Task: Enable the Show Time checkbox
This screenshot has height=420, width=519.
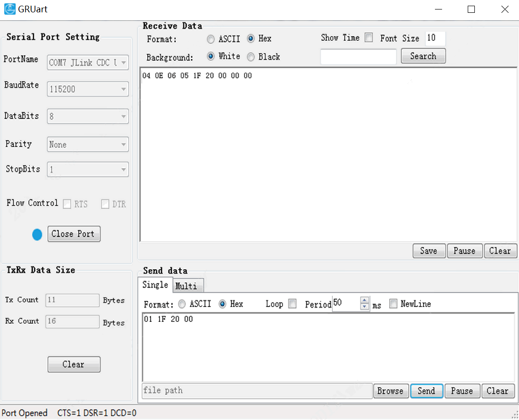Action: [x=368, y=38]
